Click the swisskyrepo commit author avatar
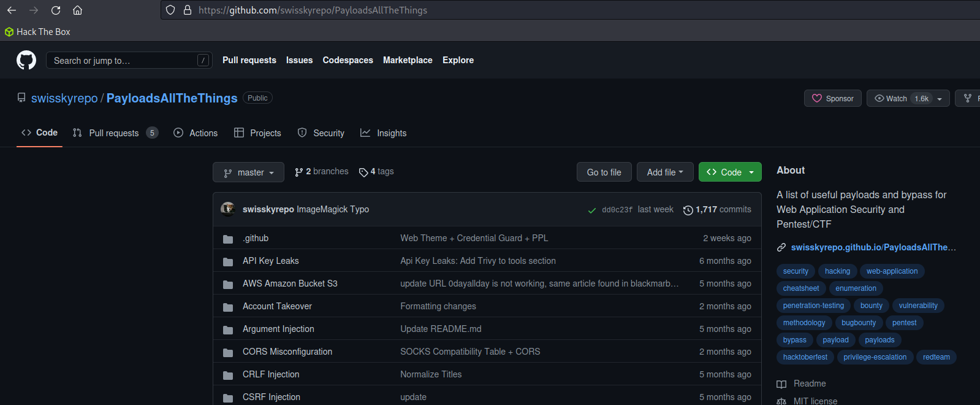The image size is (980, 405). click(228, 209)
